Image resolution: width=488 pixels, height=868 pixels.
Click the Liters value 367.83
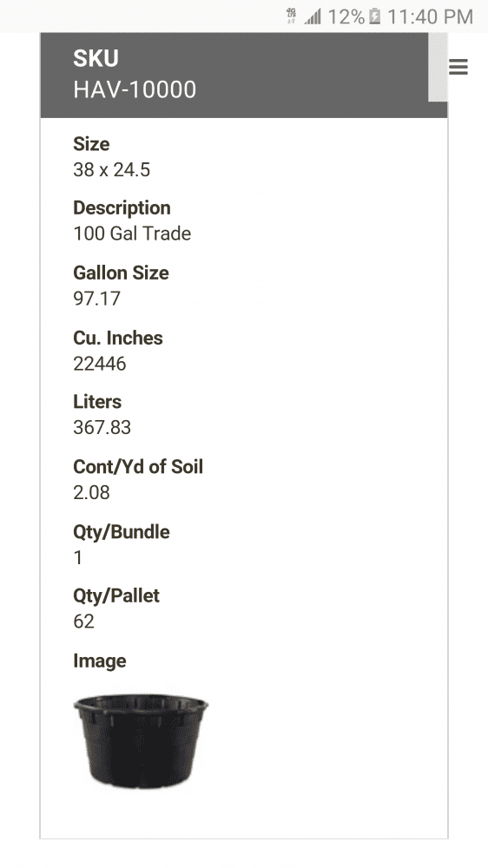pos(102,427)
